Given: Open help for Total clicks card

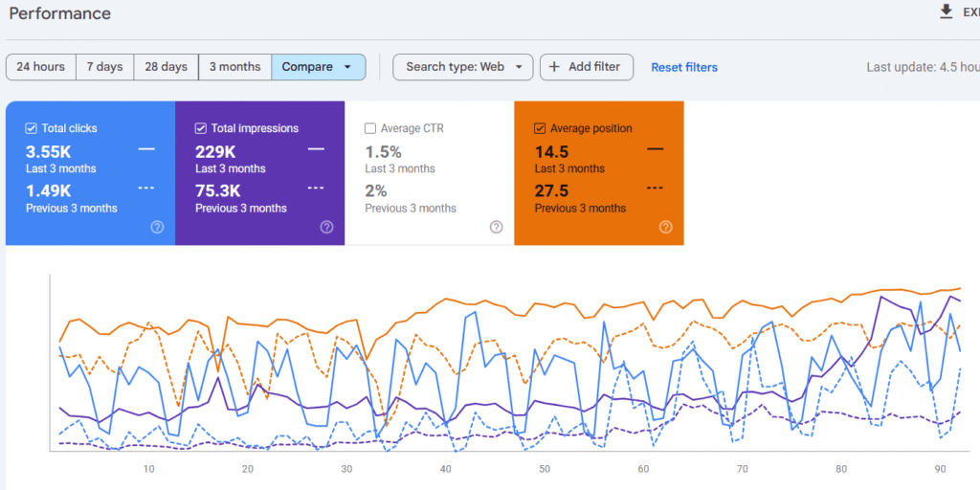Looking at the screenshot, I should coord(158,227).
